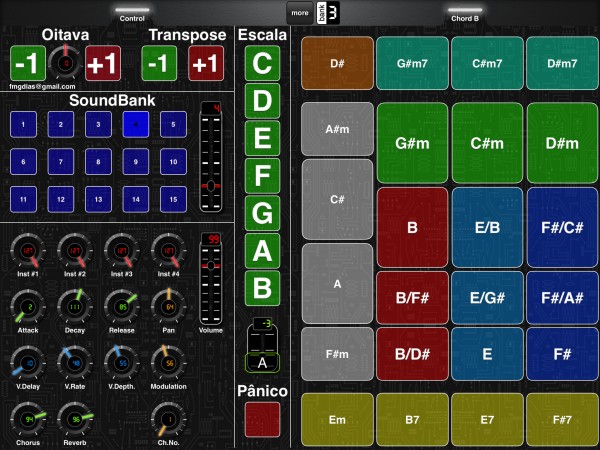Click the bank logo icon
Screen dimensions: 600x450
coord(328,13)
